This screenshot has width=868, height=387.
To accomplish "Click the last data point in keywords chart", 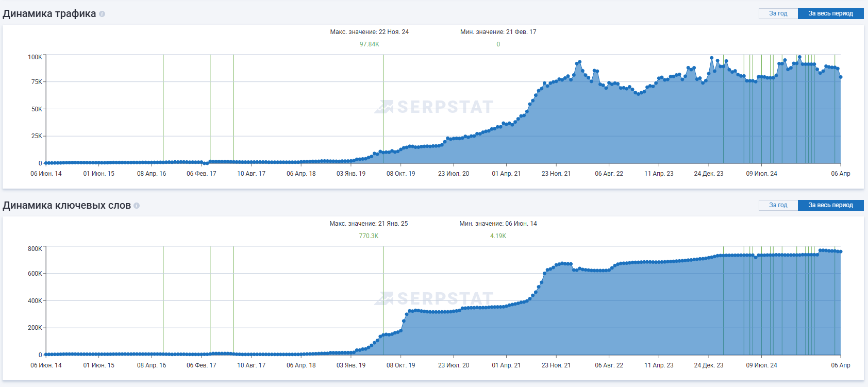I will tap(841, 251).
